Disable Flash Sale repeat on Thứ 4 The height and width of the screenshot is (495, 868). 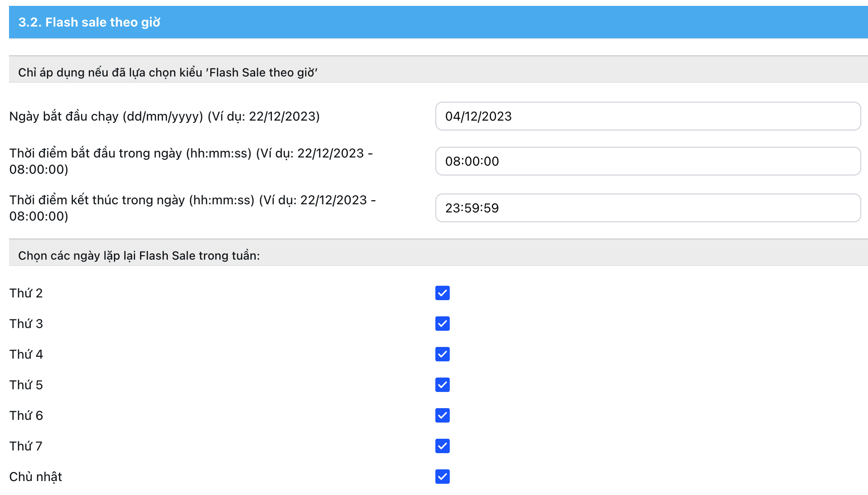click(442, 354)
